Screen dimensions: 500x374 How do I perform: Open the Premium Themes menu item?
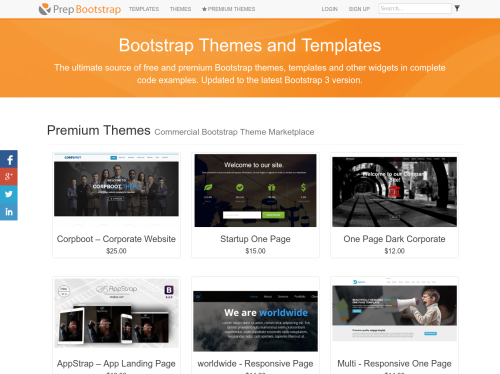(228, 9)
